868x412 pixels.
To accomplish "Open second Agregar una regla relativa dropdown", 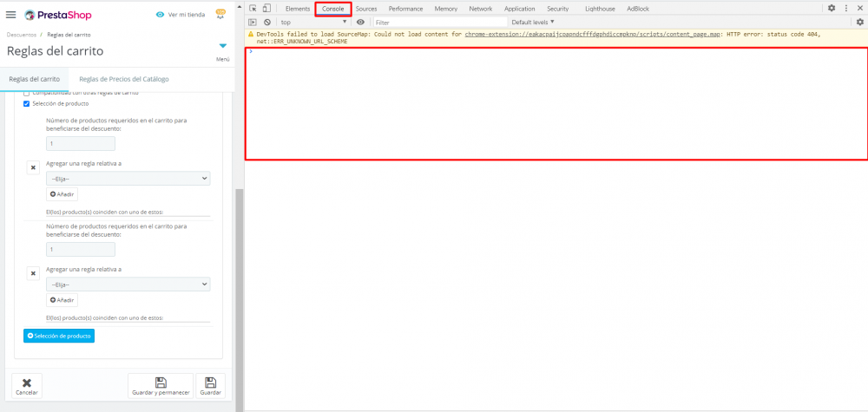I will point(128,284).
